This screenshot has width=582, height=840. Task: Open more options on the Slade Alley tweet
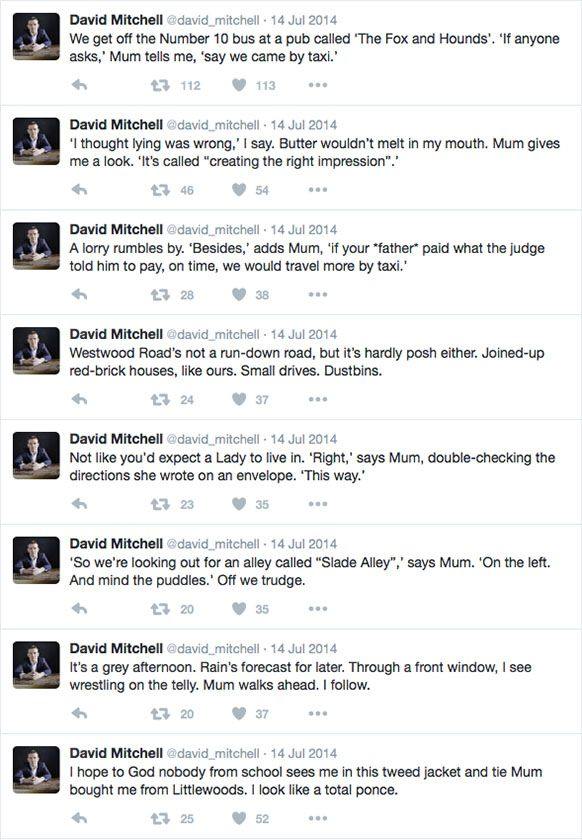pos(318,609)
